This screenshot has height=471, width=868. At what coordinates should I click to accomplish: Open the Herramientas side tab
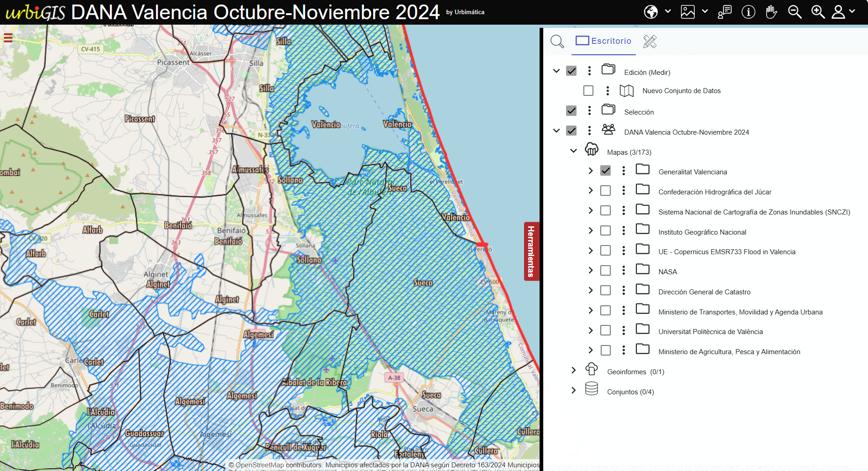pyautogui.click(x=531, y=251)
